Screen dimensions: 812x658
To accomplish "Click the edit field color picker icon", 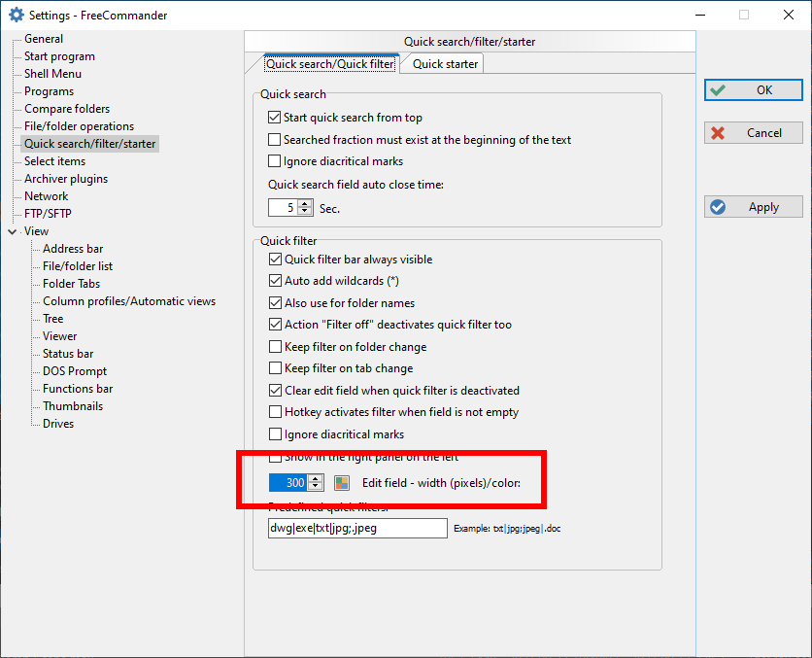I will (x=341, y=483).
